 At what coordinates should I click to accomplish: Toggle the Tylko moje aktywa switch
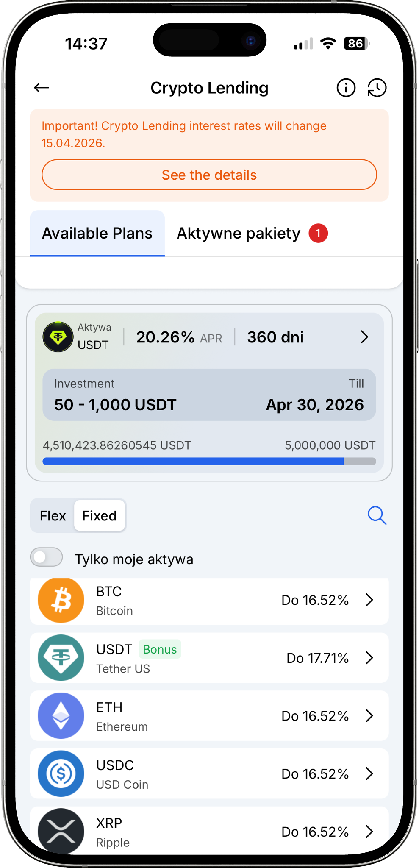click(x=47, y=557)
